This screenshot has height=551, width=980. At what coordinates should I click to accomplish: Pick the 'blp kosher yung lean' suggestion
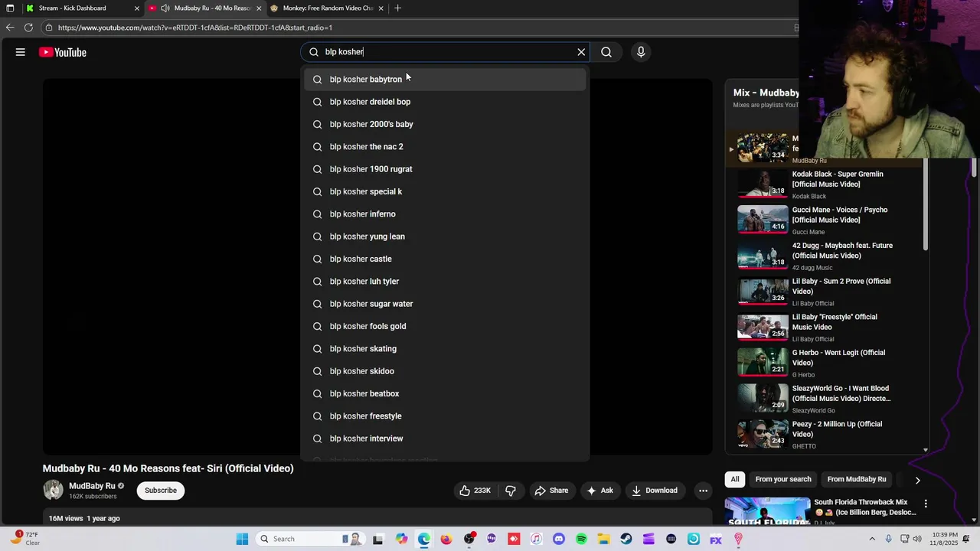(445, 236)
